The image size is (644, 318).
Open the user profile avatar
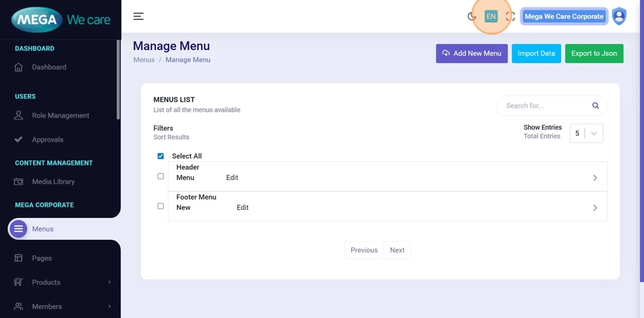(x=618, y=16)
